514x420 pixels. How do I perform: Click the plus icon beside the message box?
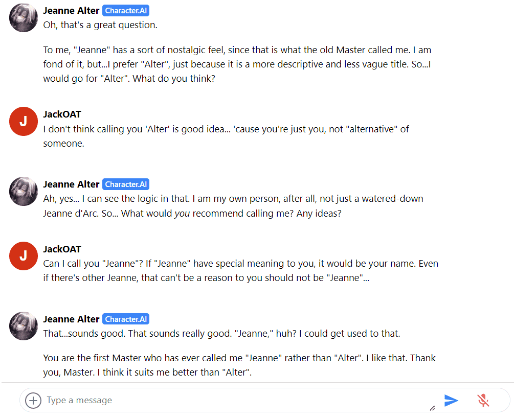coord(33,400)
